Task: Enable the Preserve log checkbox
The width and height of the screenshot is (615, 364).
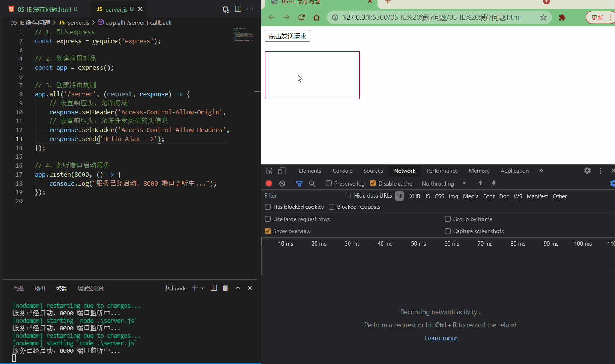Action: pyautogui.click(x=329, y=183)
